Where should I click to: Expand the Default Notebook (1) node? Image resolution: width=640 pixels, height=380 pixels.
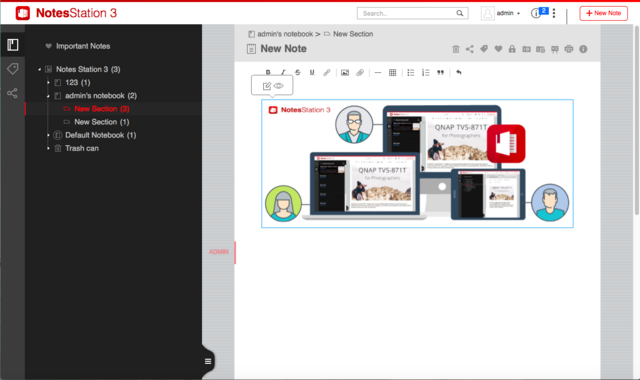[x=48, y=135]
